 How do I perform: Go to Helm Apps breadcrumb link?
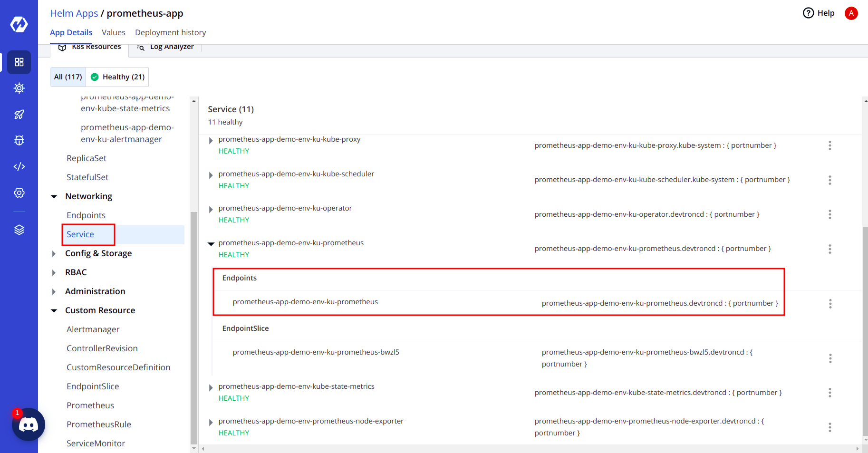click(x=74, y=13)
